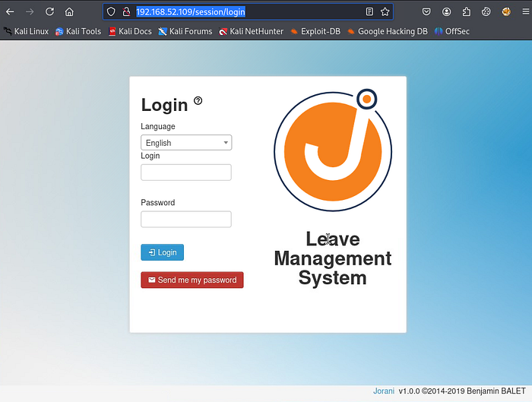Click the browser forward arrow

click(x=30, y=12)
